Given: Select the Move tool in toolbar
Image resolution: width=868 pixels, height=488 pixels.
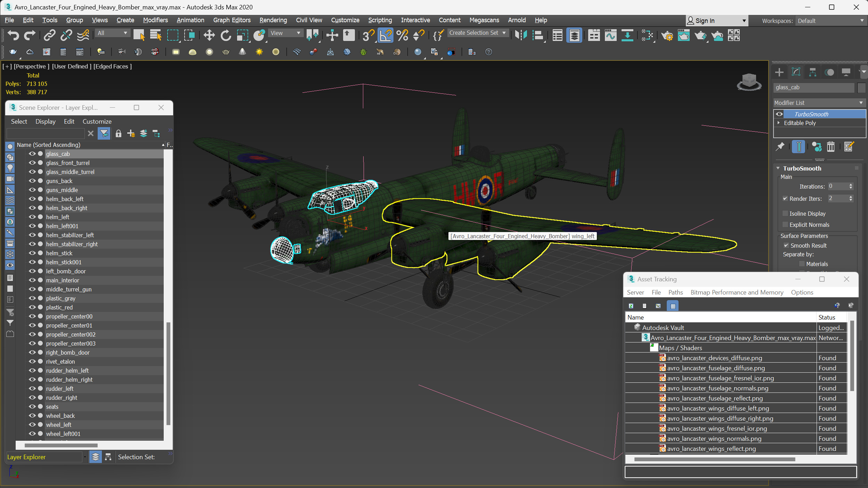Looking at the screenshot, I should pyautogui.click(x=209, y=36).
